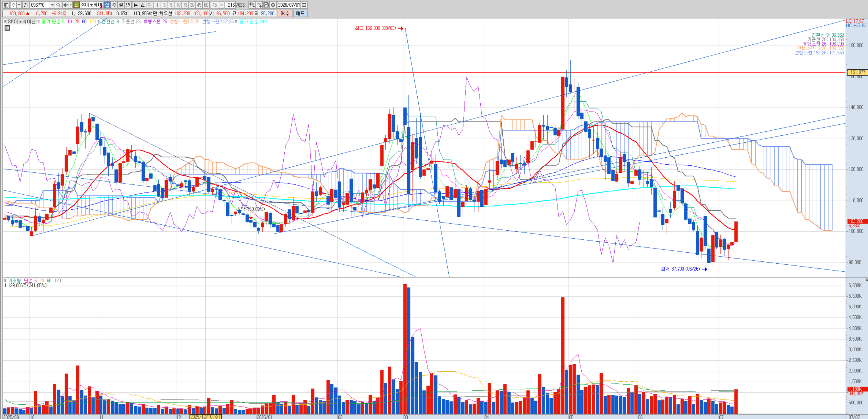Open the data grid table icon

(7, 28)
